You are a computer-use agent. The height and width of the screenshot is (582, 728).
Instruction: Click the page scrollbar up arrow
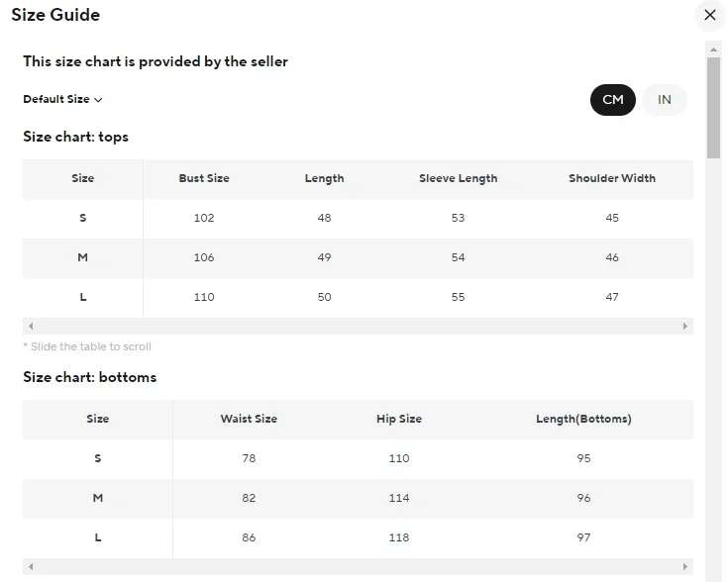pos(713,48)
